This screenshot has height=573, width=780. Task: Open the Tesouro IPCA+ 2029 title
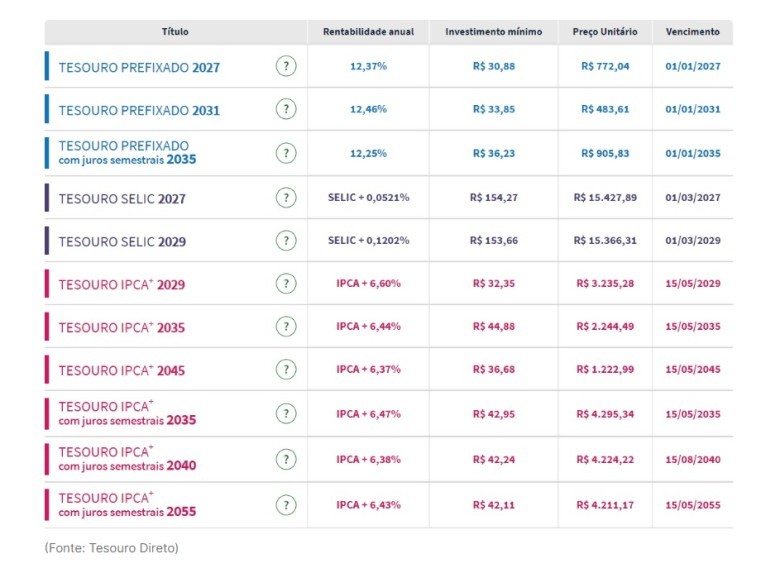121,285
